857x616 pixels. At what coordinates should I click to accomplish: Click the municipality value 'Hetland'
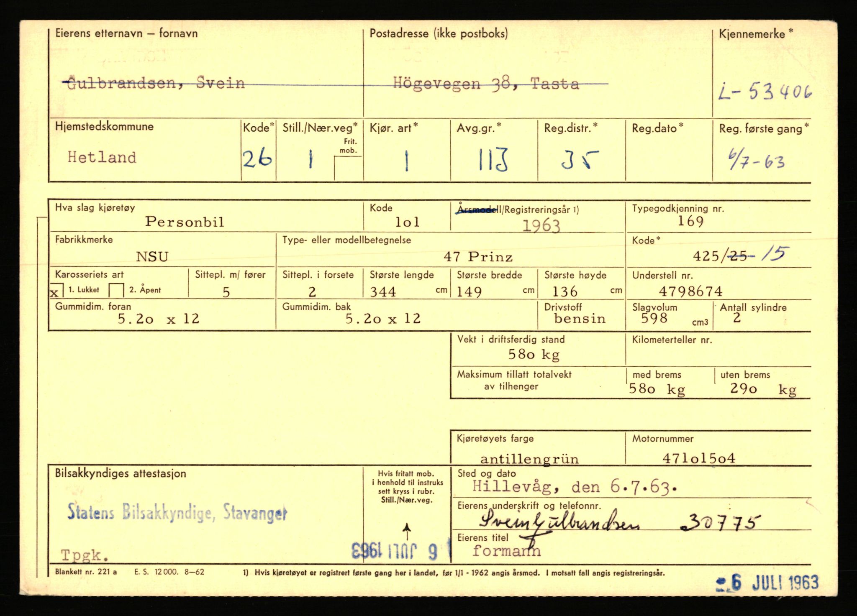click(x=102, y=157)
